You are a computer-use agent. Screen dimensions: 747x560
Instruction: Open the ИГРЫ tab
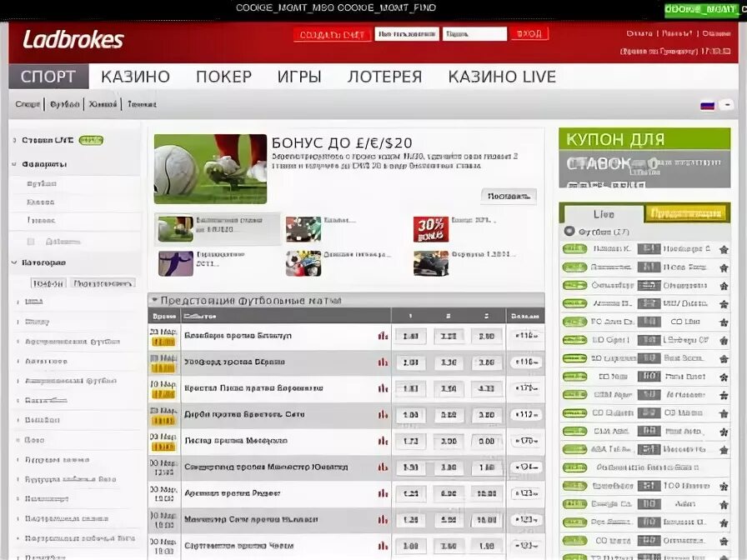click(x=299, y=77)
